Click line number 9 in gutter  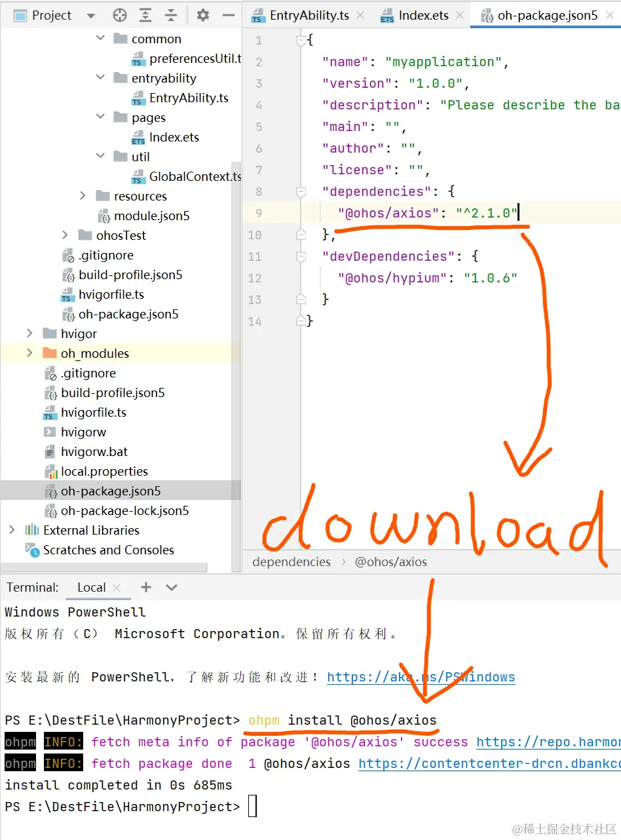click(259, 213)
